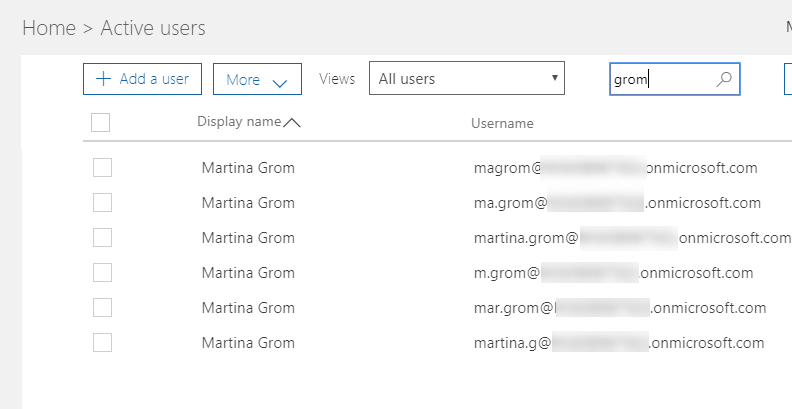Open Martina Grom with martina.grom@ username
Screen dimensions: 792x409
248,237
